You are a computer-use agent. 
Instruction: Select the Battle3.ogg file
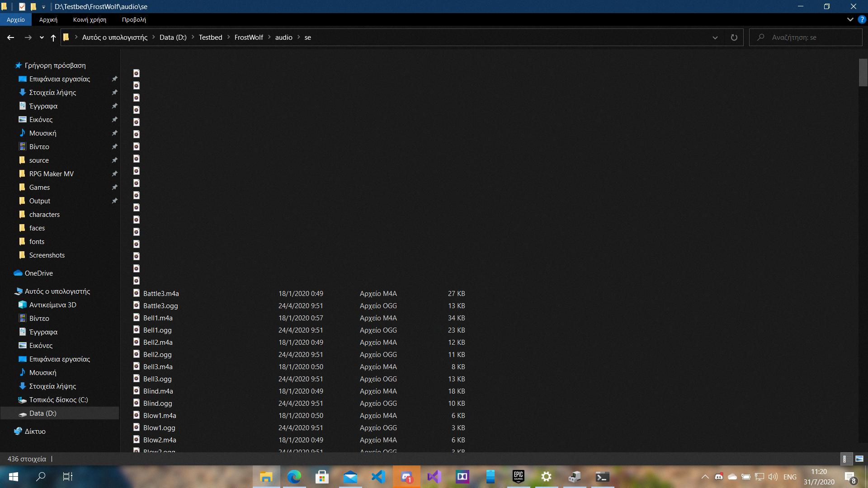click(160, 306)
